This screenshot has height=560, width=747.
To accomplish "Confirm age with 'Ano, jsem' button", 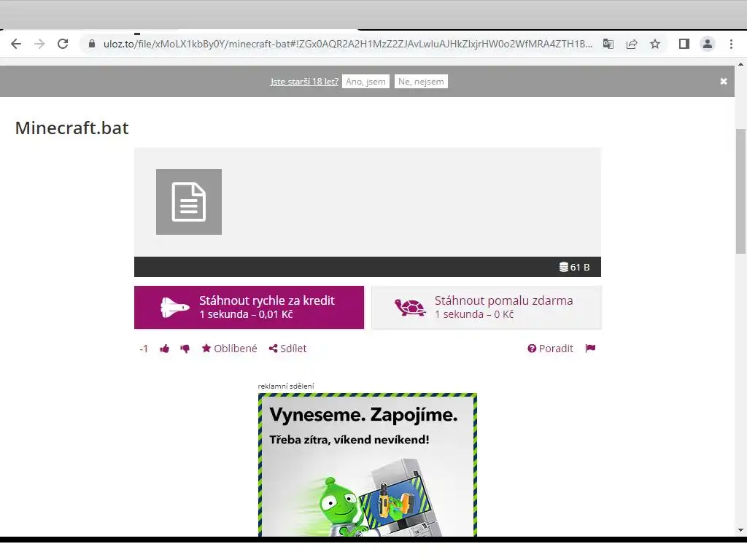I will click(x=365, y=82).
